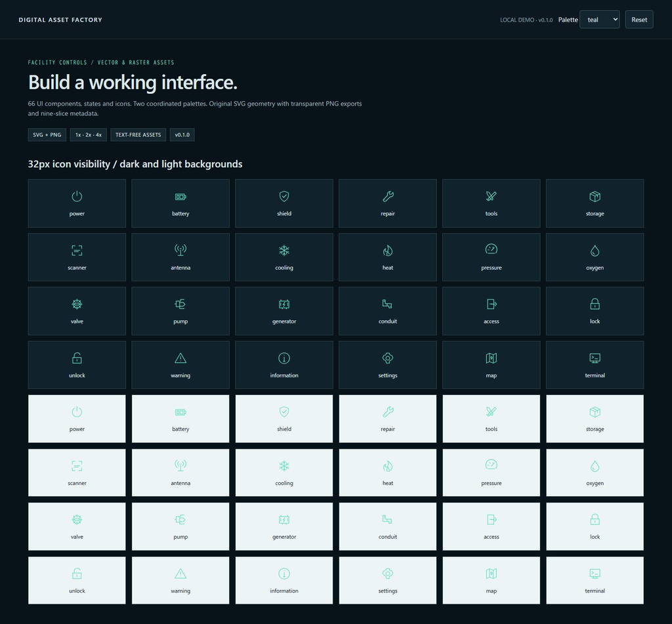This screenshot has height=624, width=672.
Task: Choose the repair wrench icon on dark tile
Action: pos(388,196)
